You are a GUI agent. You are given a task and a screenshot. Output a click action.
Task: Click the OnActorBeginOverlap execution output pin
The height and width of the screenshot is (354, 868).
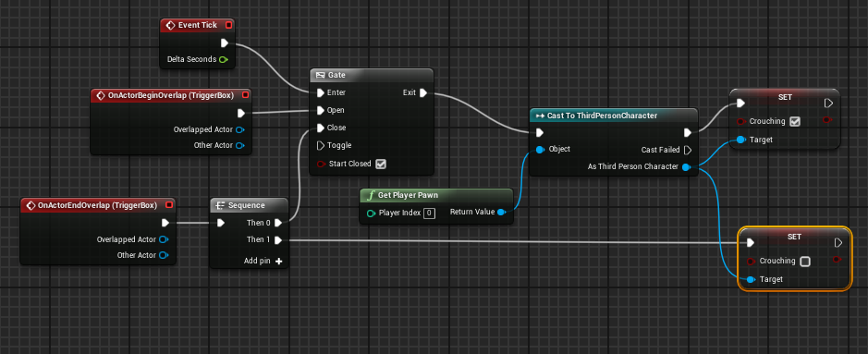[x=241, y=114]
